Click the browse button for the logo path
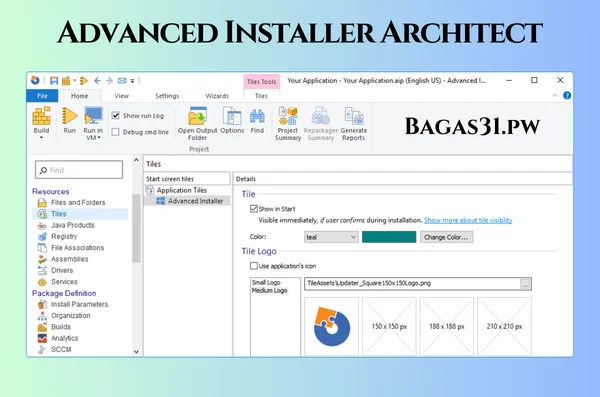 click(525, 284)
